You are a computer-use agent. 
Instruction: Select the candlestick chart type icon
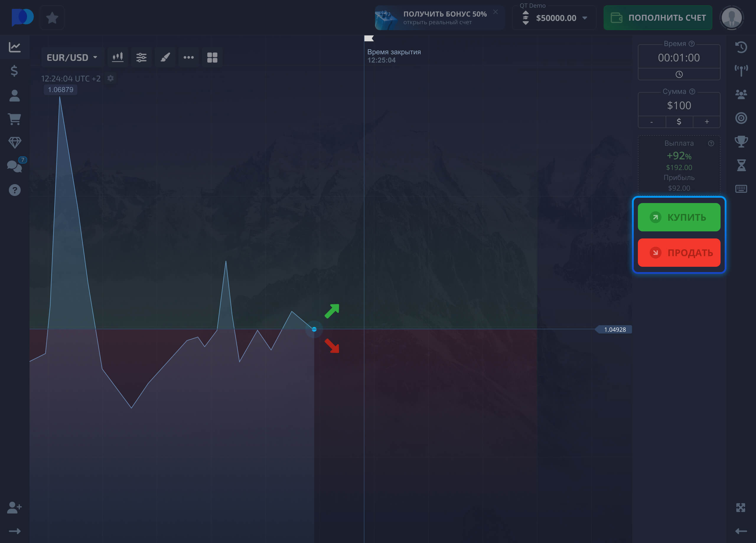click(118, 57)
